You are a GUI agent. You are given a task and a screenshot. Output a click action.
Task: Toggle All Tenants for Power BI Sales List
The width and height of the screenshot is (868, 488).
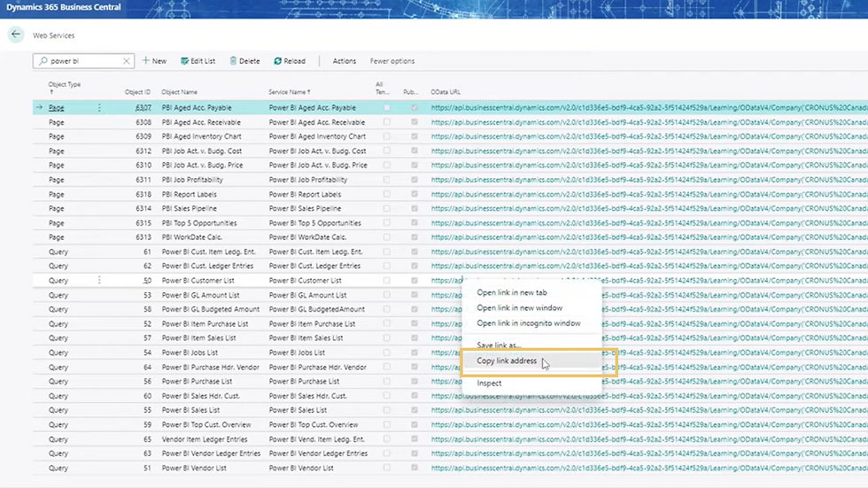coord(386,410)
